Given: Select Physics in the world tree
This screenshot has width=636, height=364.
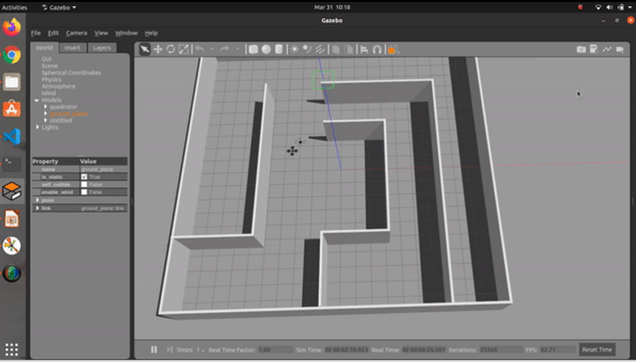Looking at the screenshot, I should [x=51, y=80].
